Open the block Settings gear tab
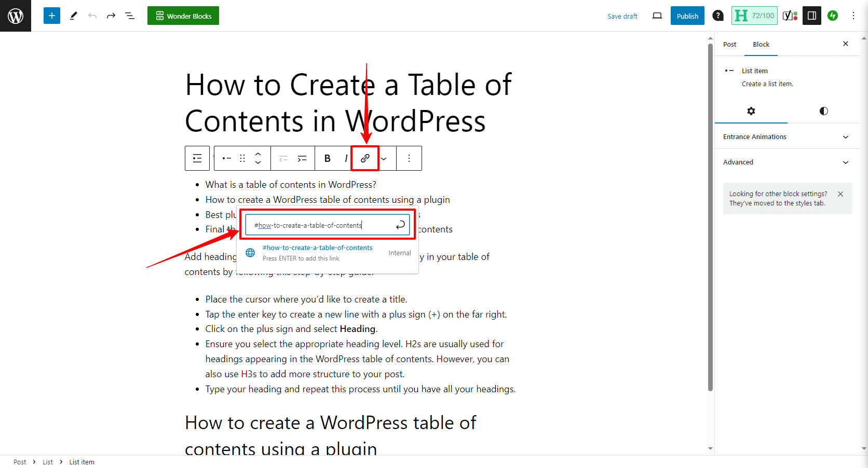 click(x=751, y=111)
